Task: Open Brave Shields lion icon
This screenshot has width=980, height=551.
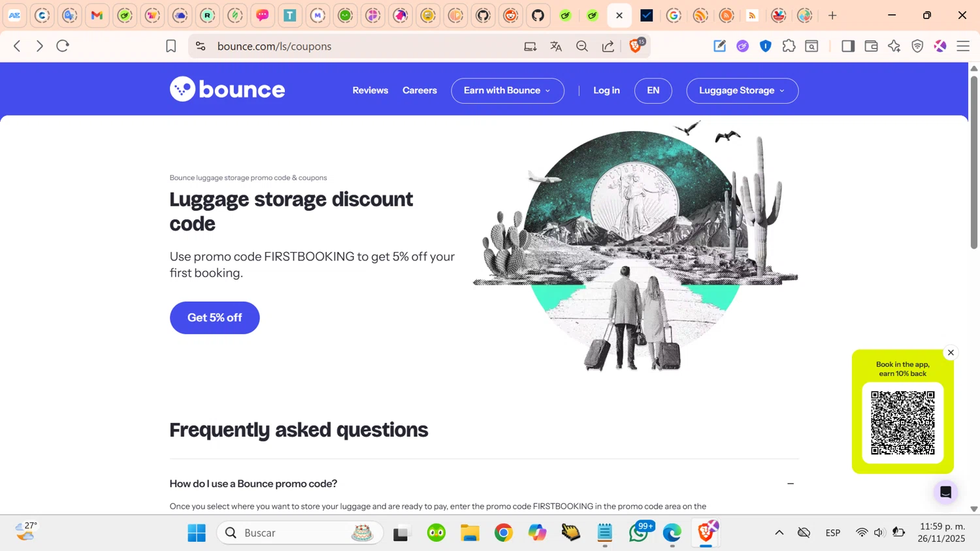Action: tap(636, 46)
